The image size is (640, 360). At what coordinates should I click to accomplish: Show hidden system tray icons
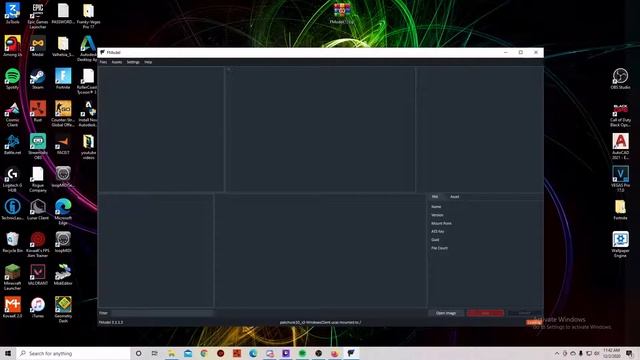[x=557, y=353]
